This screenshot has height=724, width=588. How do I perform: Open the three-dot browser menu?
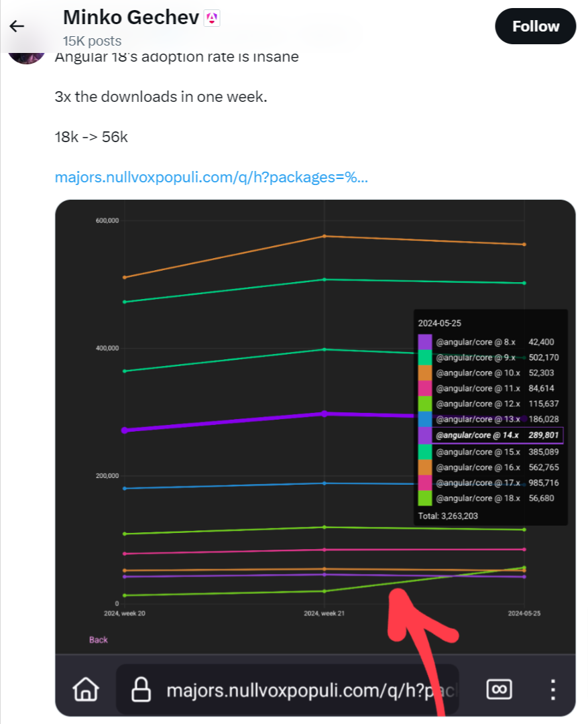pyautogui.click(x=552, y=688)
